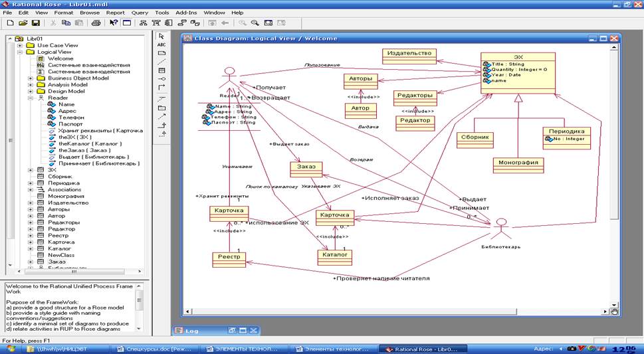This screenshot has width=644, height=354.
Task: Select the arrow selection tool in toolbox
Action: coord(161,36)
